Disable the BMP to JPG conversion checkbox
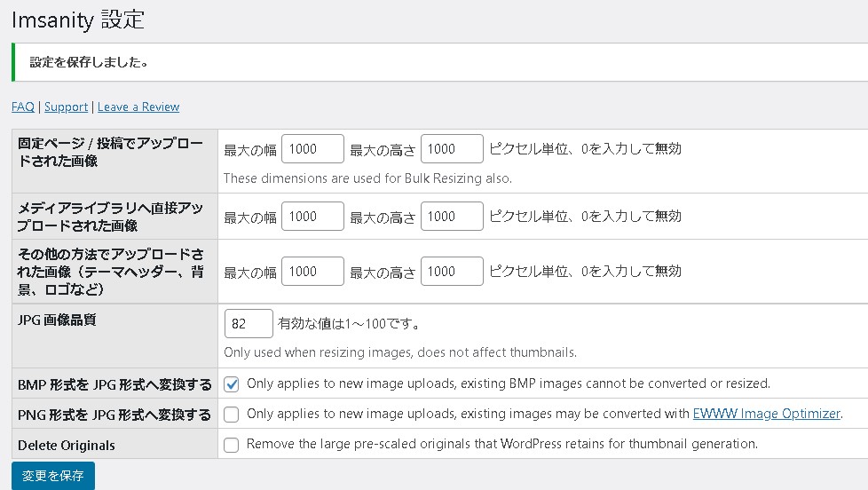 click(232, 384)
